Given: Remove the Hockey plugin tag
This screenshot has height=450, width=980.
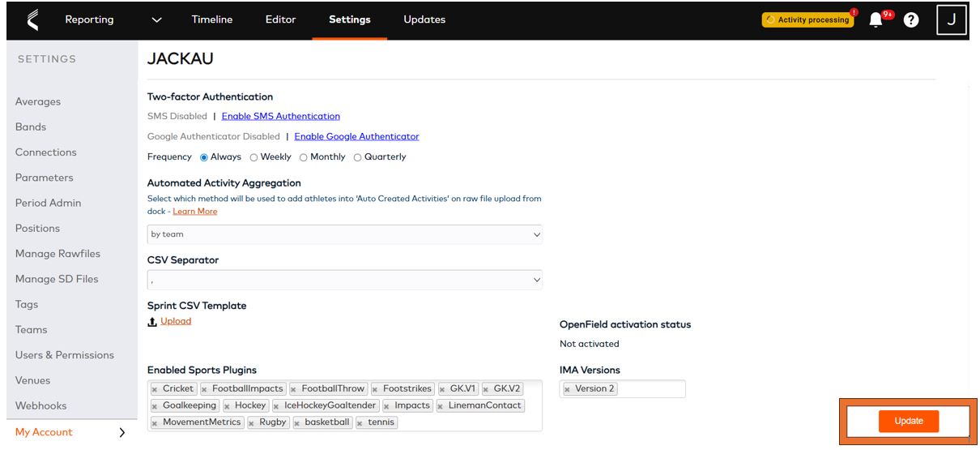Looking at the screenshot, I should [228, 406].
